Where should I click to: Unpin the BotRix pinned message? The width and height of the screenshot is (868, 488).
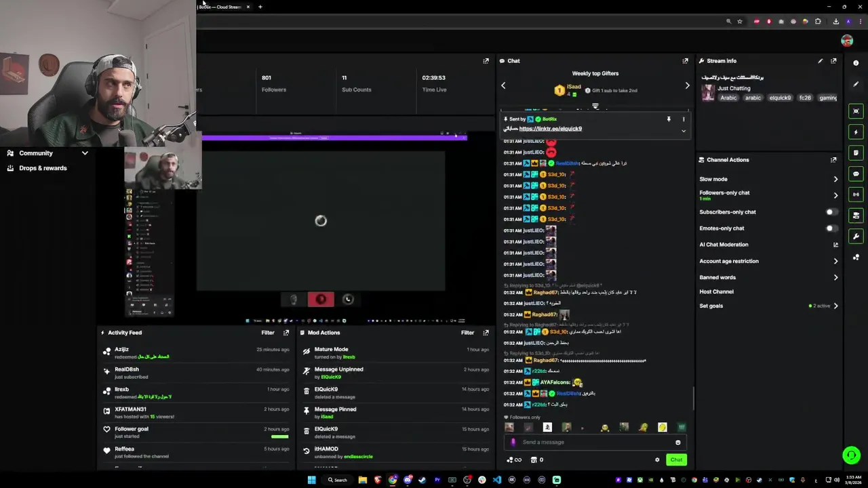point(669,119)
